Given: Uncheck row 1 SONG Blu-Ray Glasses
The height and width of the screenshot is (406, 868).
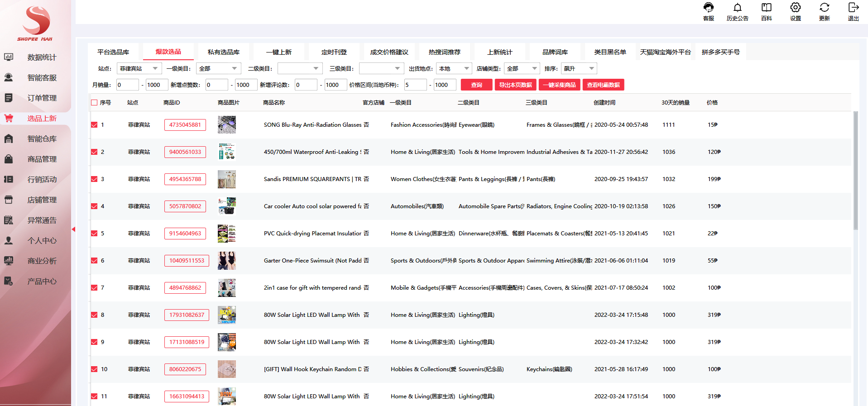Looking at the screenshot, I should 94,125.
